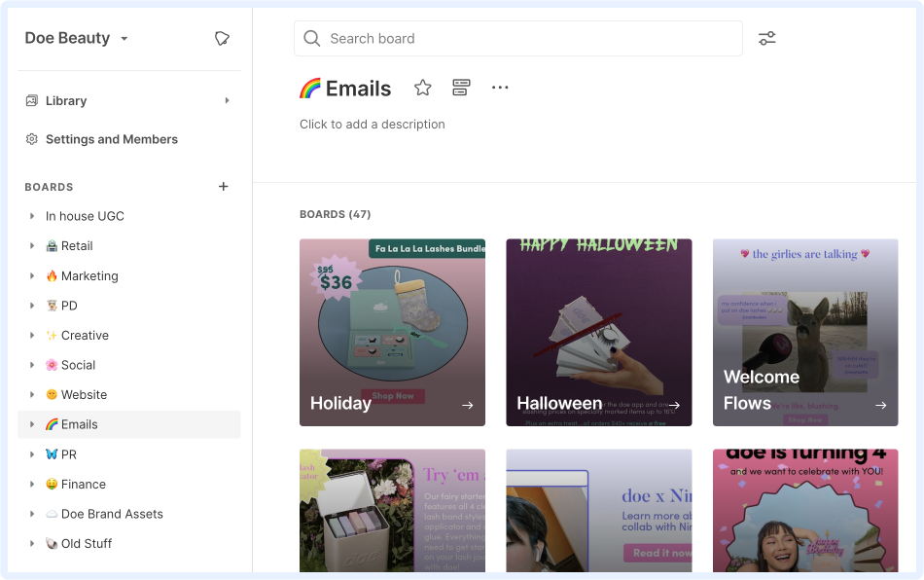Open the Finance board

76,484
